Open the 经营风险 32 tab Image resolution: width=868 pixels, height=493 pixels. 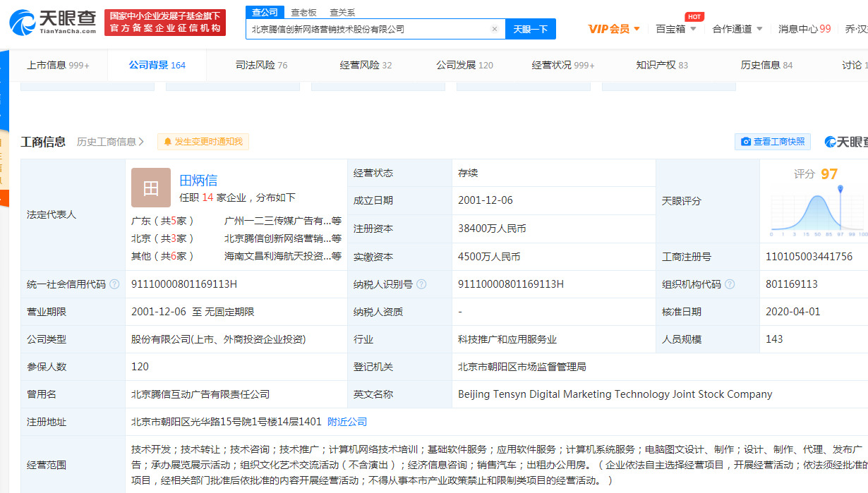click(366, 65)
